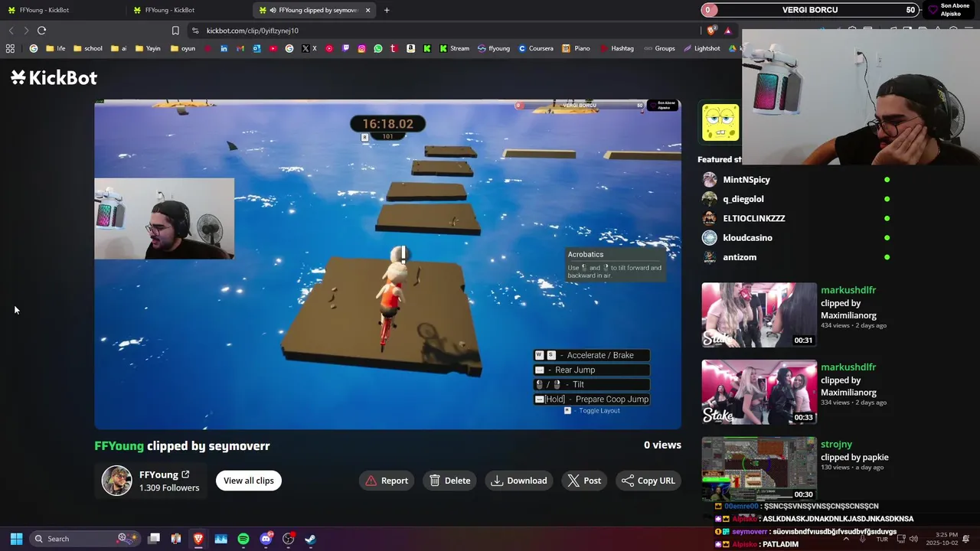Download the clip
The height and width of the screenshot is (551, 980).
(519, 481)
